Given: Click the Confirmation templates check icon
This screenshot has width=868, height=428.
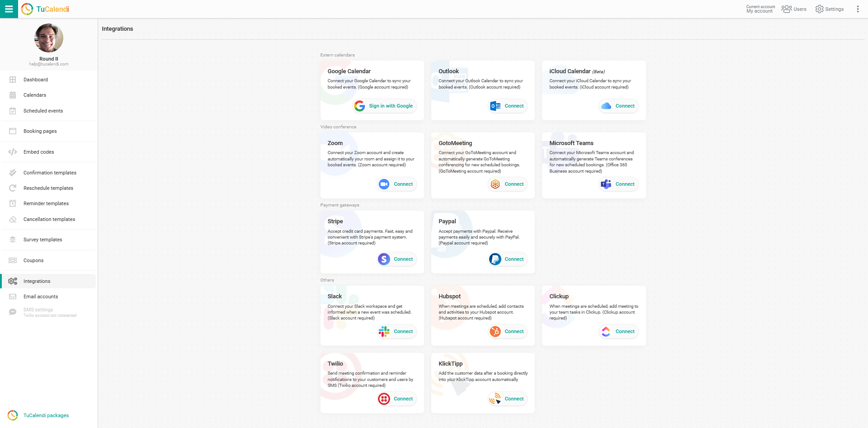Looking at the screenshot, I should pos(13,173).
